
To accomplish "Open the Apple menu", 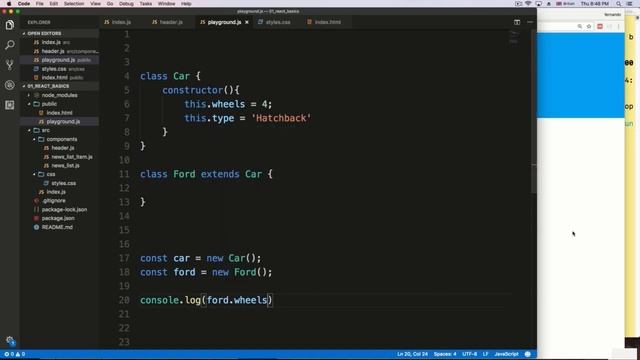I will 9,4.
